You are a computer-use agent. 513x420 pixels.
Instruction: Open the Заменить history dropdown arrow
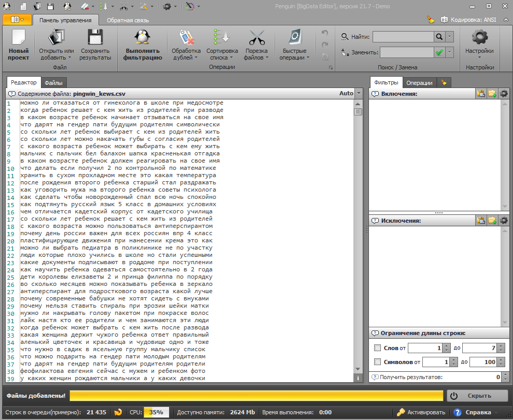(450, 52)
